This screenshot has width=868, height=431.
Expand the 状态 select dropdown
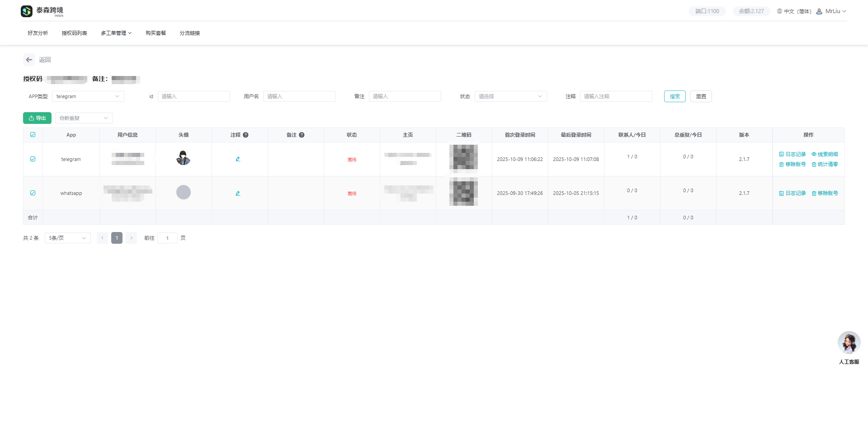click(x=510, y=96)
